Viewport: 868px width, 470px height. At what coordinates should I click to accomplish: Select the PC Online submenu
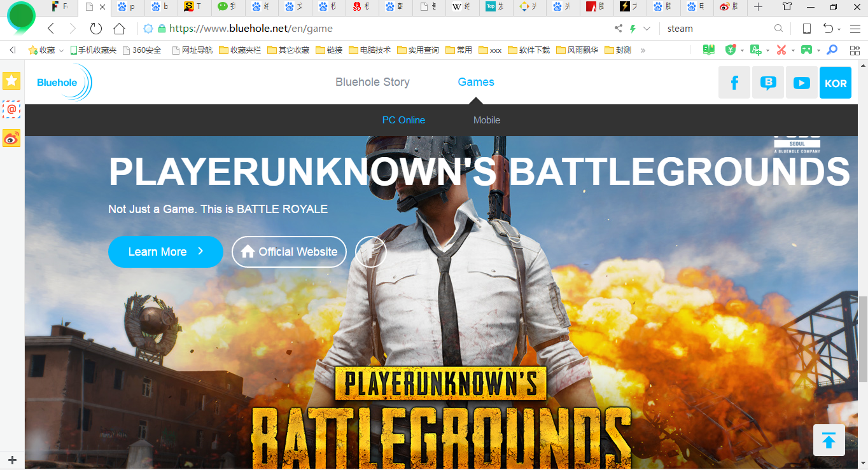[x=403, y=120]
